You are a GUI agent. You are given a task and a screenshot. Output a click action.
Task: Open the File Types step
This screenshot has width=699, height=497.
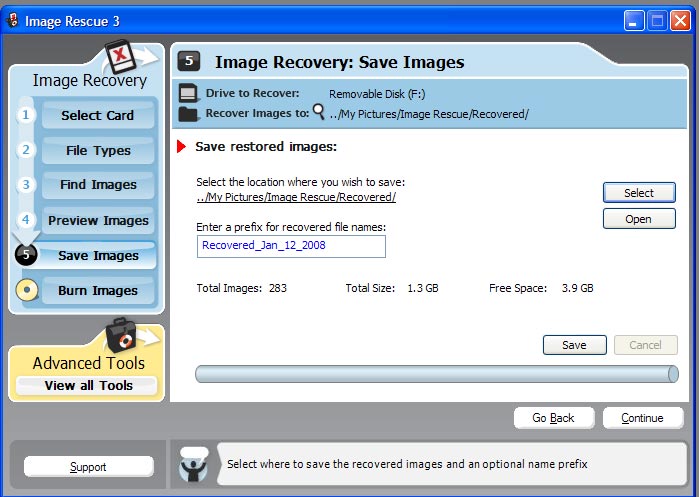point(98,151)
